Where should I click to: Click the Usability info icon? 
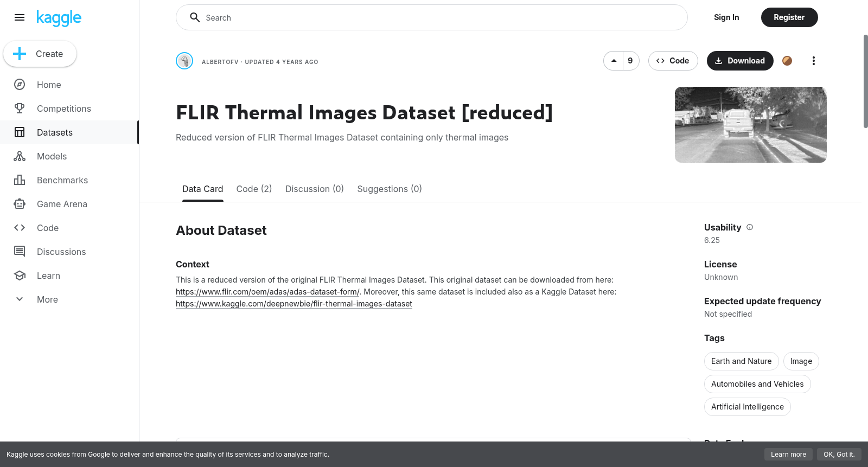pyautogui.click(x=750, y=227)
